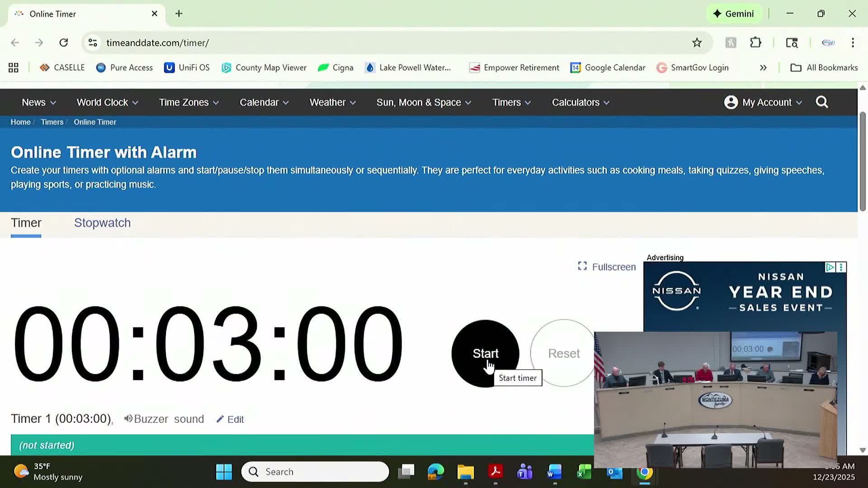Open File Explorer from taskbar
Viewport: 868px width, 488px height.
tap(465, 472)
